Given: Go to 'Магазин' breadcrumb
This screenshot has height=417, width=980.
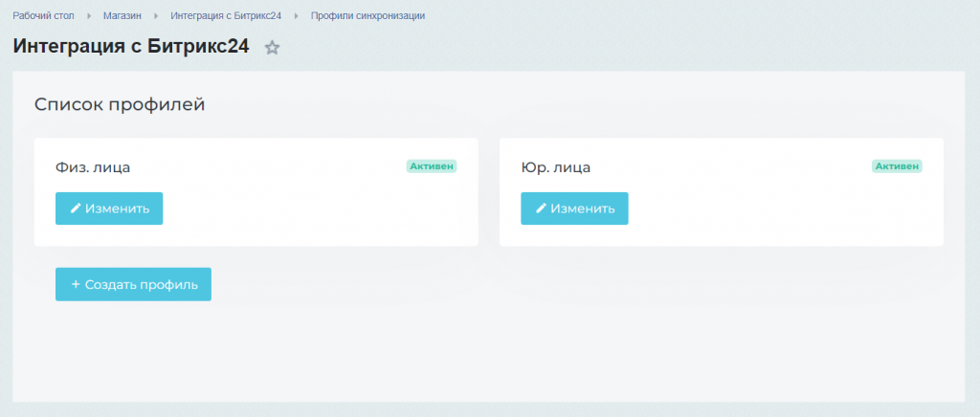Looking at the screenshot, I should (122, 15).
